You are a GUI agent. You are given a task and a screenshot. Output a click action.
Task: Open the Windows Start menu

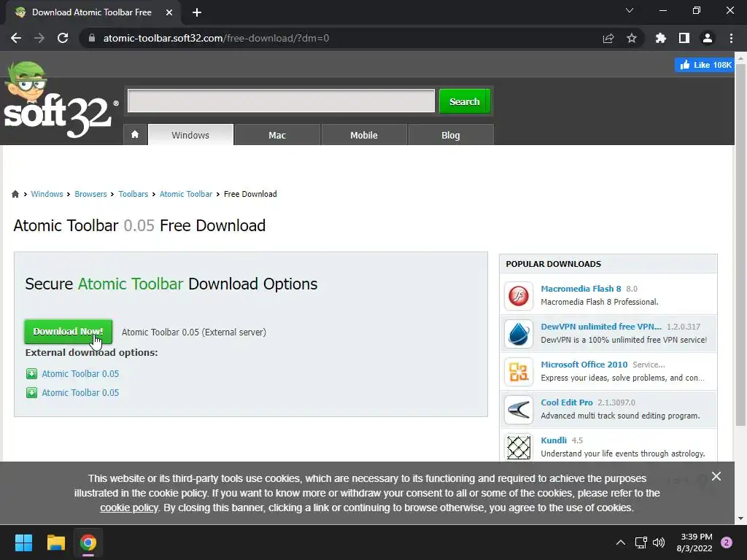pos(23,542)
